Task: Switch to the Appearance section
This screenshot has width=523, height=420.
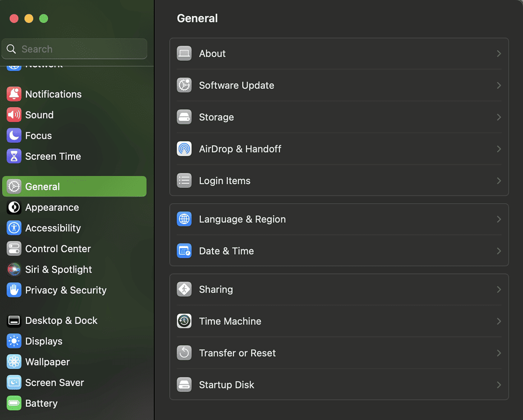Action: pyautogui.click(x=51, y=207)
